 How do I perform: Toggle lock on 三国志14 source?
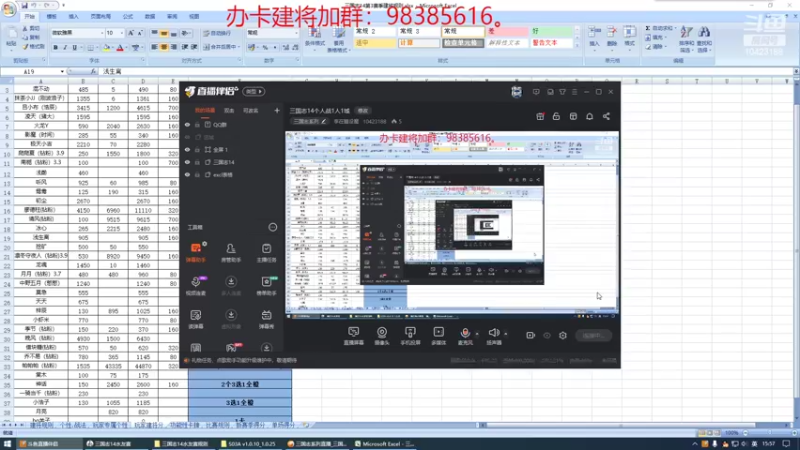[x=197, y=162]
